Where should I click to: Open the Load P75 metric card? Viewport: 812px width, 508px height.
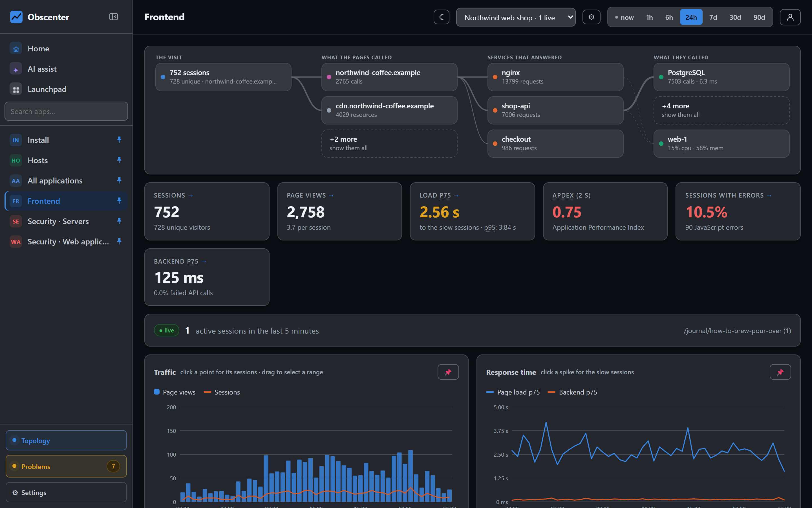tap(473, 211)
